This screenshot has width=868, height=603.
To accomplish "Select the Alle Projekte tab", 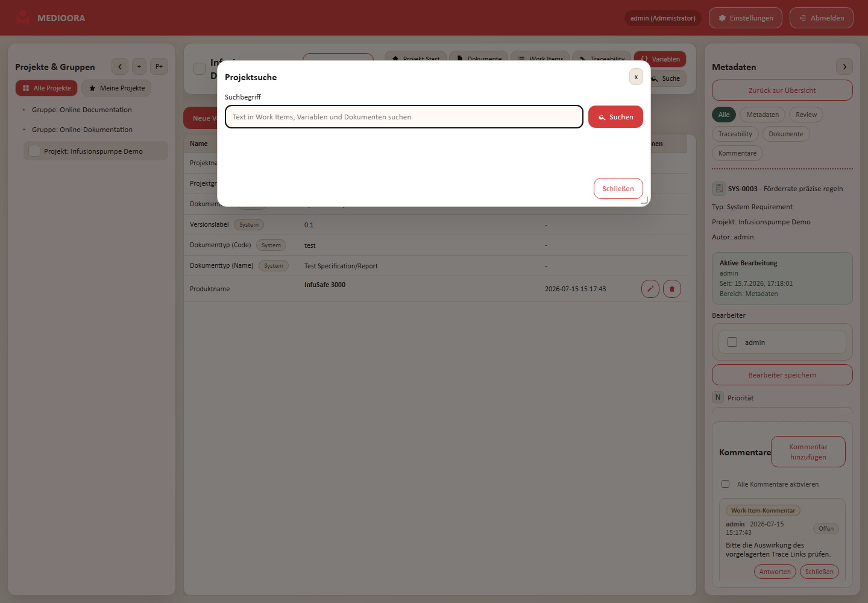I will click(x=46, y=88).
